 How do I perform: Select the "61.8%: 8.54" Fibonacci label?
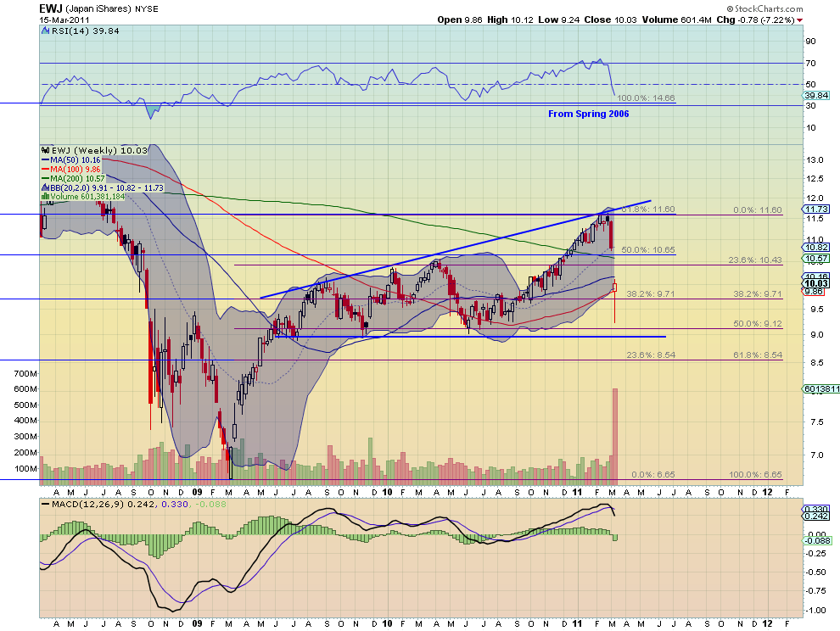click(758, 355)
